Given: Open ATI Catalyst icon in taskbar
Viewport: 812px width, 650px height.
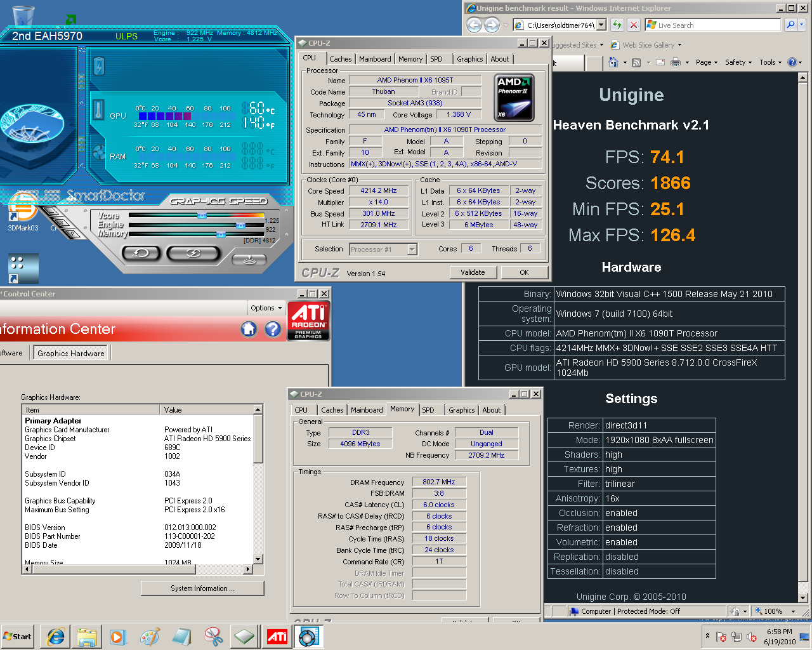Looking at the screenshot, I should [x=277, y=637].
